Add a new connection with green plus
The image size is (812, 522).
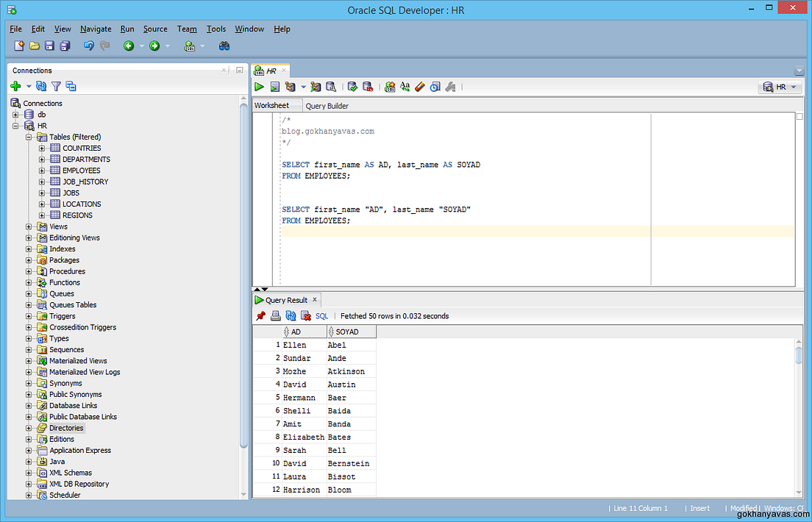(15, 86)
